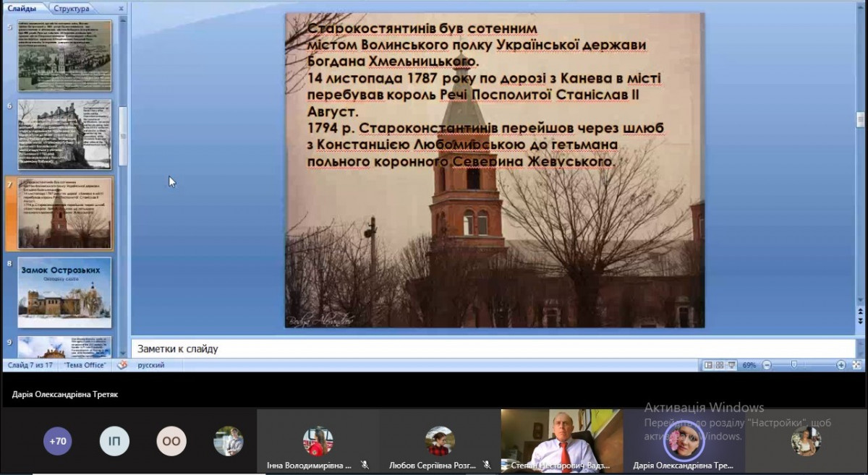The image size is (868, 475).
Task: Click the Заметки к слайду notes field
Action: click(x=492, y=348)
